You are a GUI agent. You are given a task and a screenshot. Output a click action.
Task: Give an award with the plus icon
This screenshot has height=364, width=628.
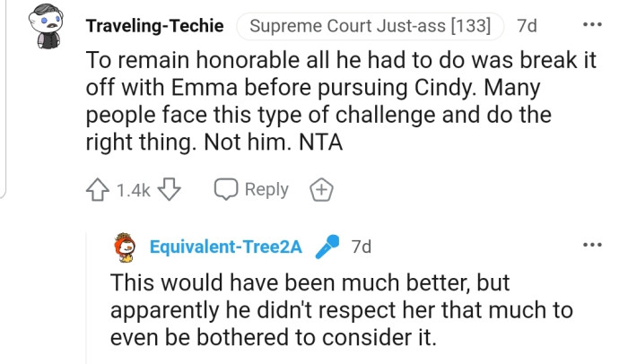[x=321, y=189]
